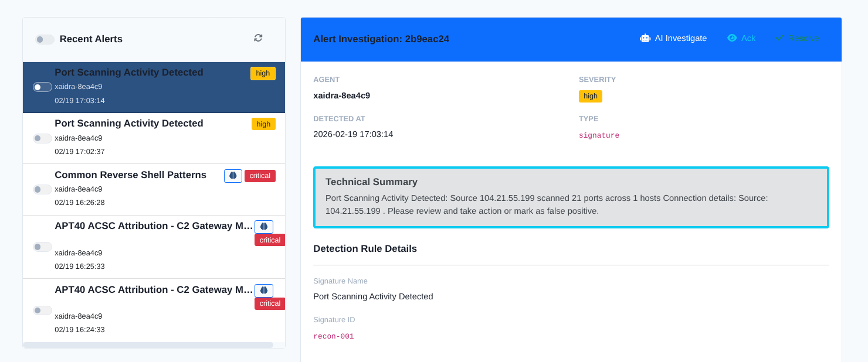Click timestamp 02/19 17:03:14 in alert list
This screenshot has height=362, width=868.
pyautogui.click(x=80, y=101)
